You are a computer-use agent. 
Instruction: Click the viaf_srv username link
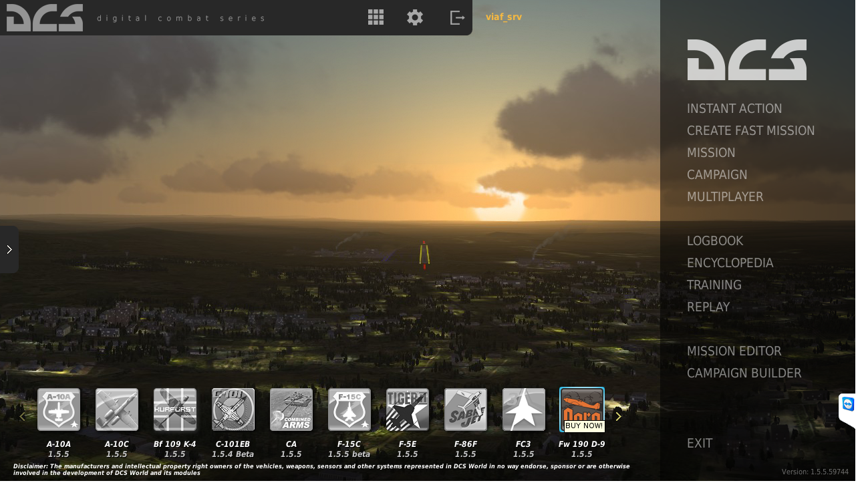point(504,17)
